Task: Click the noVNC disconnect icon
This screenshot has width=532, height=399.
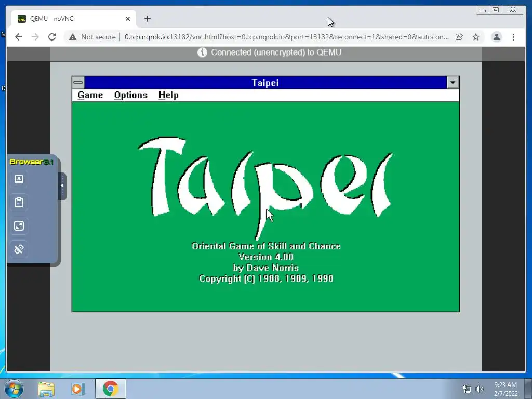Action: click(19, 249)
